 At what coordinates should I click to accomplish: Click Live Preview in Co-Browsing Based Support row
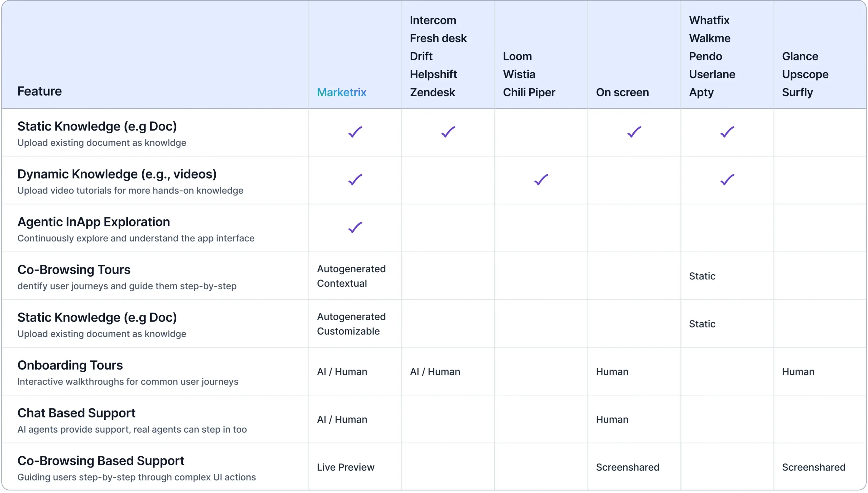(346, 467)
